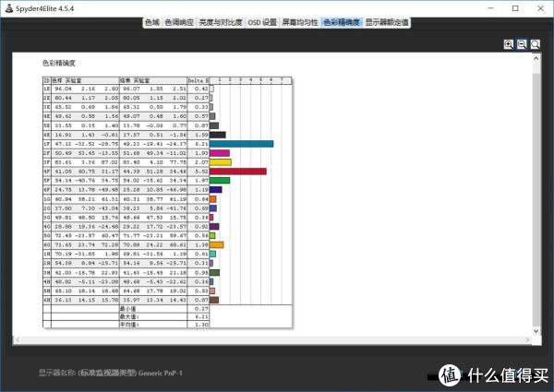Click the Delta E value 5.52 in row 4F
The width and height of the screenshot is (554, 392).
pyautogui.click(x=201, y=172)
